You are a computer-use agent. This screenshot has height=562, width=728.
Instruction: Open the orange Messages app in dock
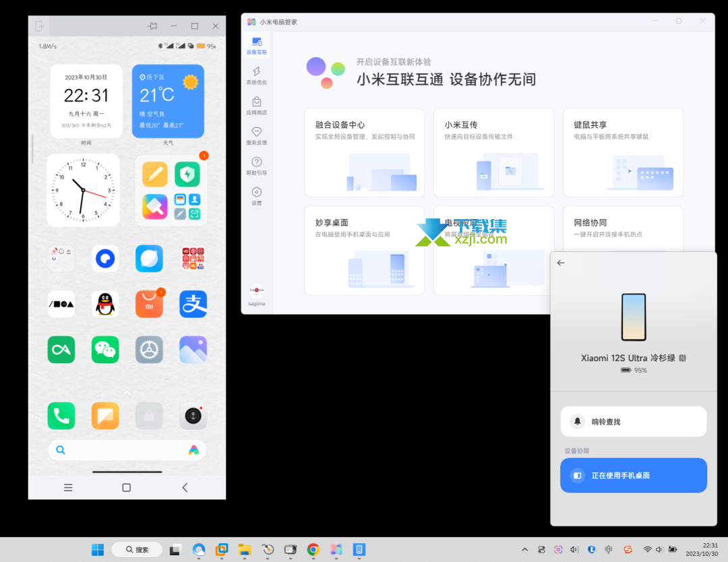105,415
